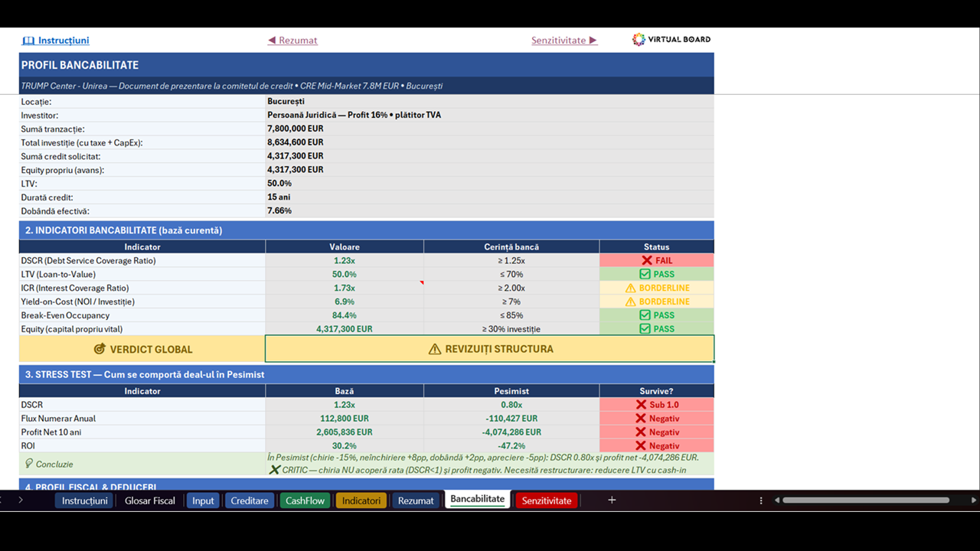Click PASS status for Equity row
The image size is (980, 551).
click(657, 329)
